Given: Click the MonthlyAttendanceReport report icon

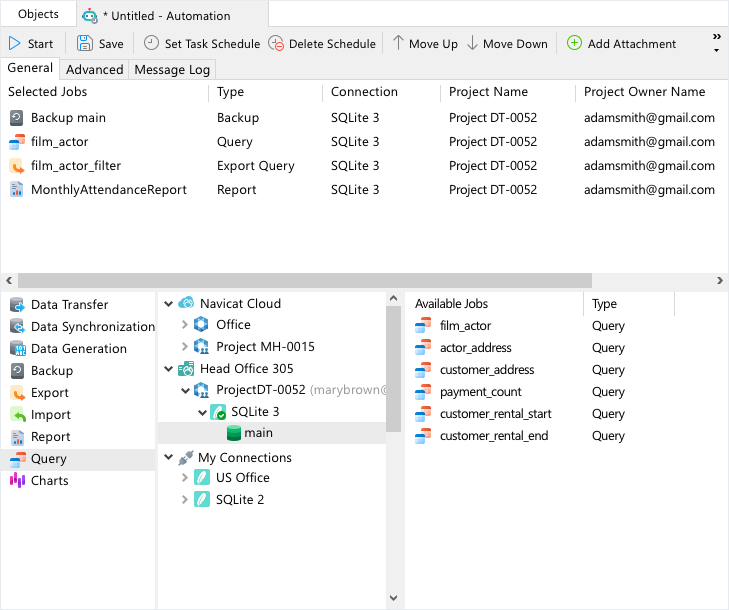Looking at the screenshot, I should (x=16, y=190).
